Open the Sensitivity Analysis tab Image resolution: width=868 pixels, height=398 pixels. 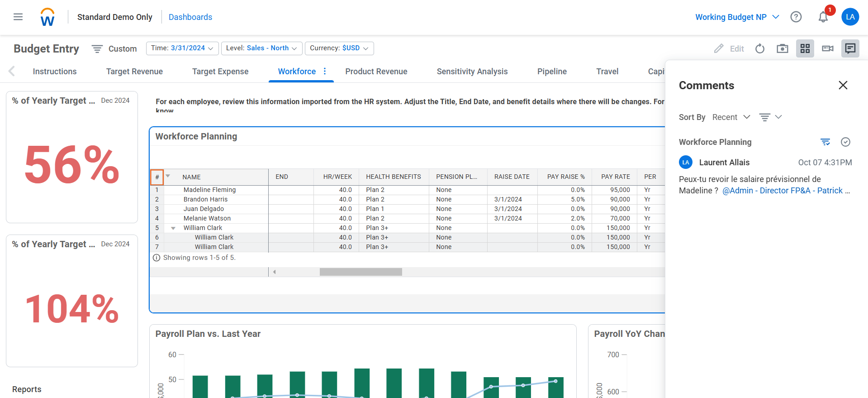tap(472, 72)
